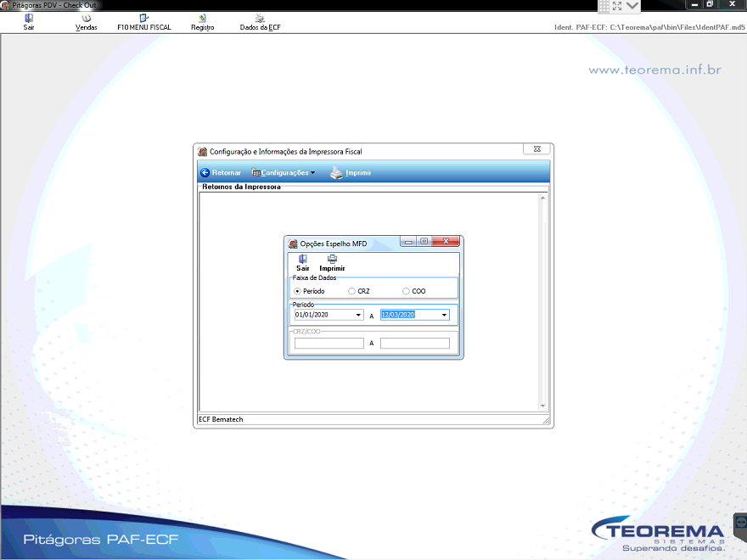Click the ECF Bematech status bar text

coord(221,419)
